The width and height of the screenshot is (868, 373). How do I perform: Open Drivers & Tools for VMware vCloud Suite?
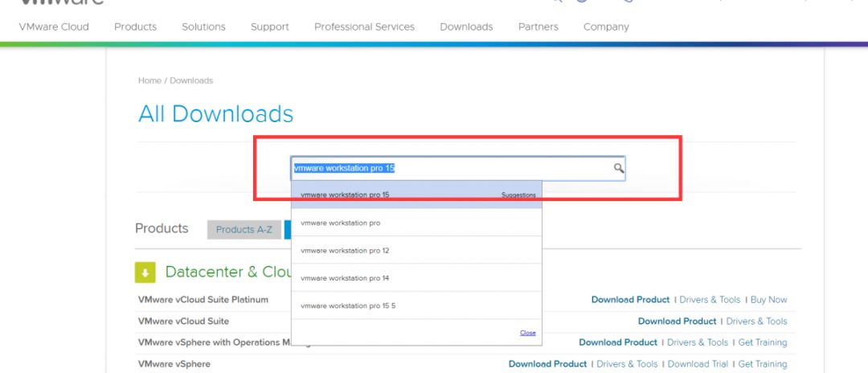click(x=757, y=321)
